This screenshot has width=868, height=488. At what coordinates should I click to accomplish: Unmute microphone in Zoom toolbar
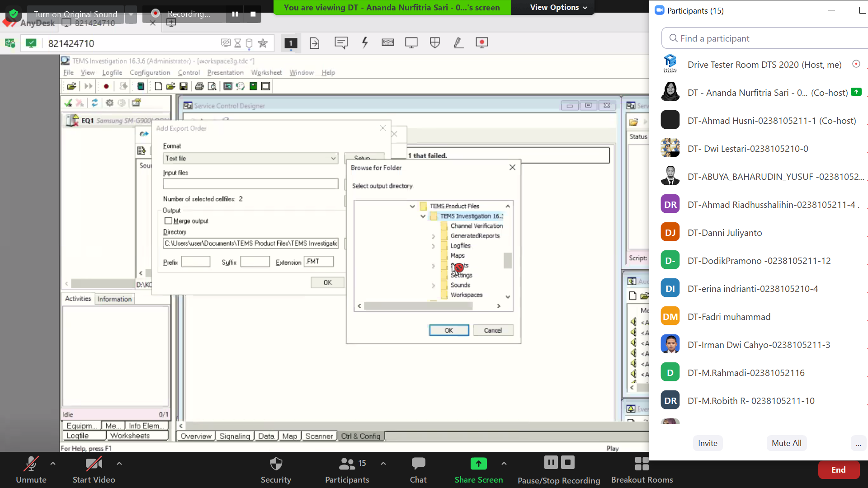click(31, 469)
